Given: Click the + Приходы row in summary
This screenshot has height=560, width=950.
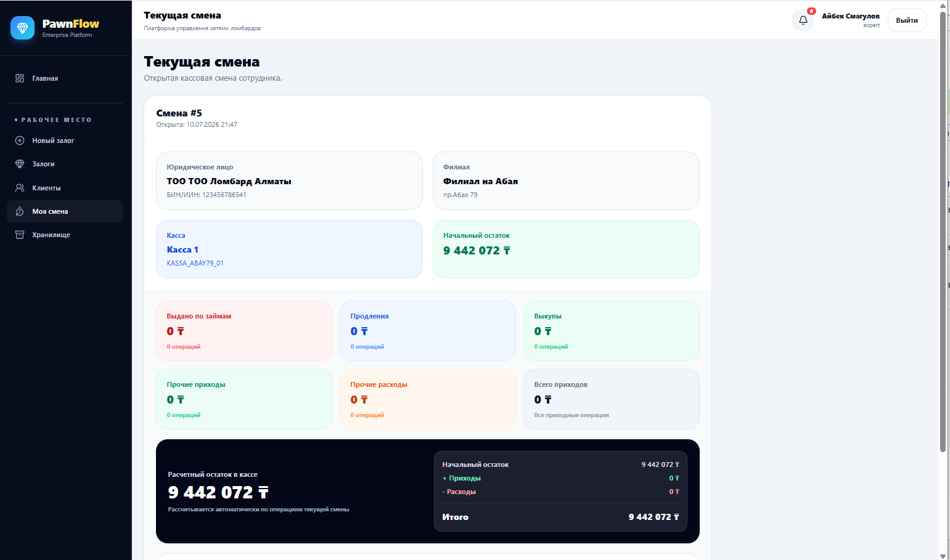Looking at the screenshot, I should point(560,478).
